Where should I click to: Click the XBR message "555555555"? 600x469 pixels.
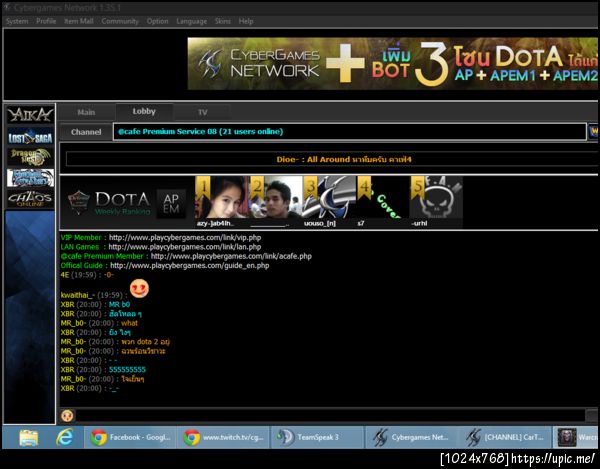pos(127,370)
